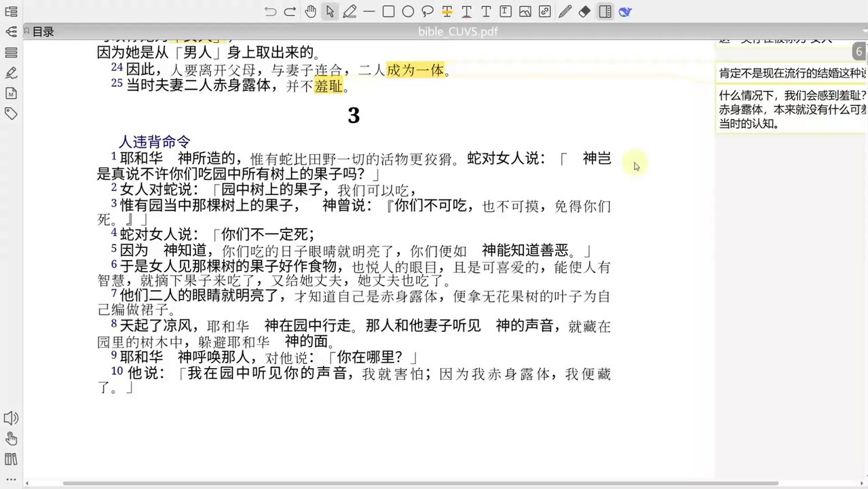Open the blue whale AI assistant

pyautogui.click(x=625, y=12)
